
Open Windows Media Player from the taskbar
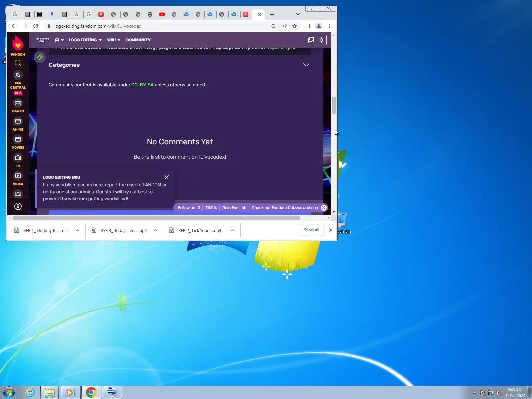(70, 393)
